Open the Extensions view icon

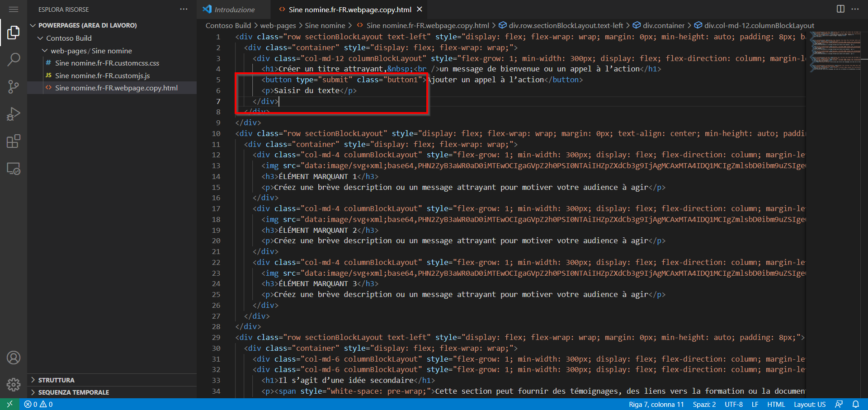click(x=14, y=141)
